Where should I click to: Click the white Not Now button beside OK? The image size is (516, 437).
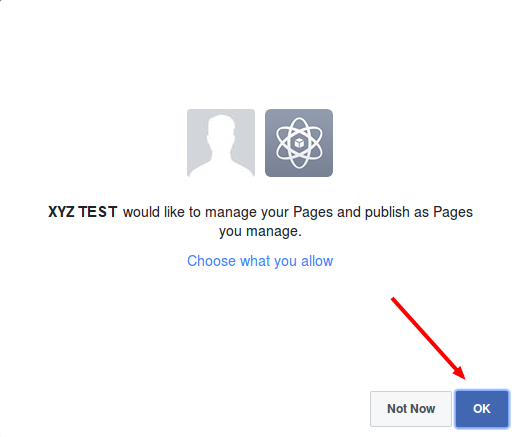coord(411,409)
